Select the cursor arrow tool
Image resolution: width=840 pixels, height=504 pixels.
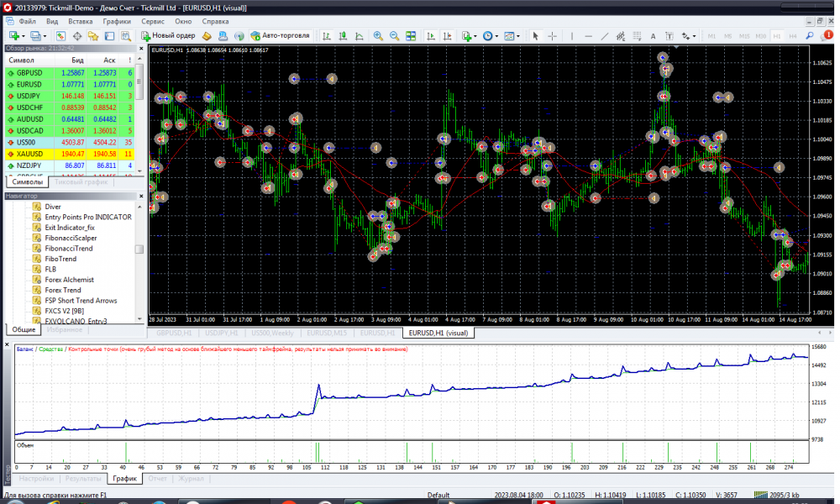click(535, 36)
